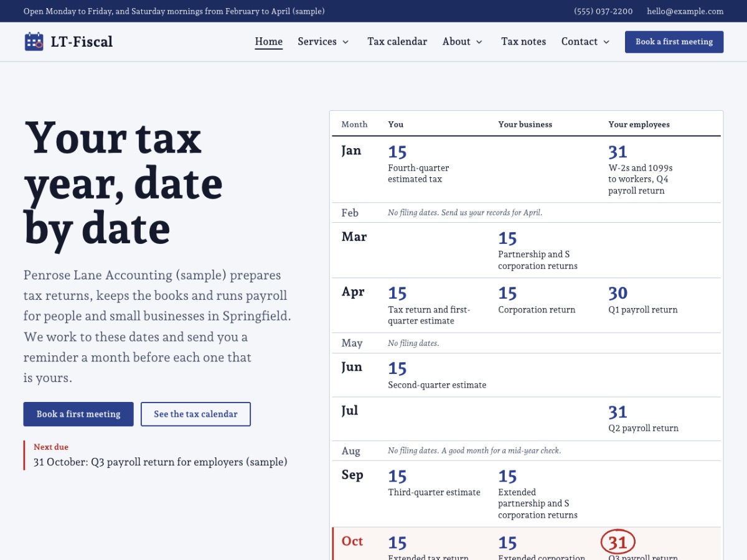Screen dimensions: 747x560
Task: Open the Tax calendar nav link
Action: click(397, 42)
